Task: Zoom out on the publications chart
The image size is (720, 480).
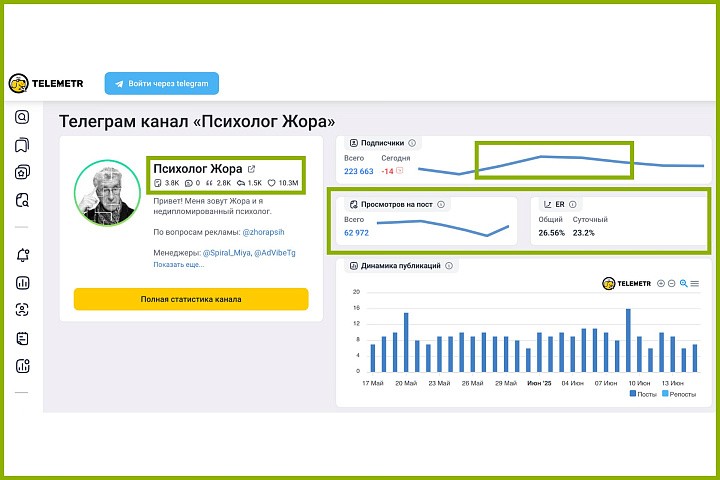Action: [671, 284]
